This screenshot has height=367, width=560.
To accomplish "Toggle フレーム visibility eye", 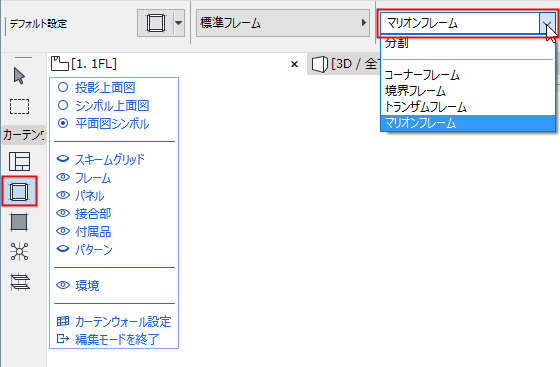I will coord(63,177).
